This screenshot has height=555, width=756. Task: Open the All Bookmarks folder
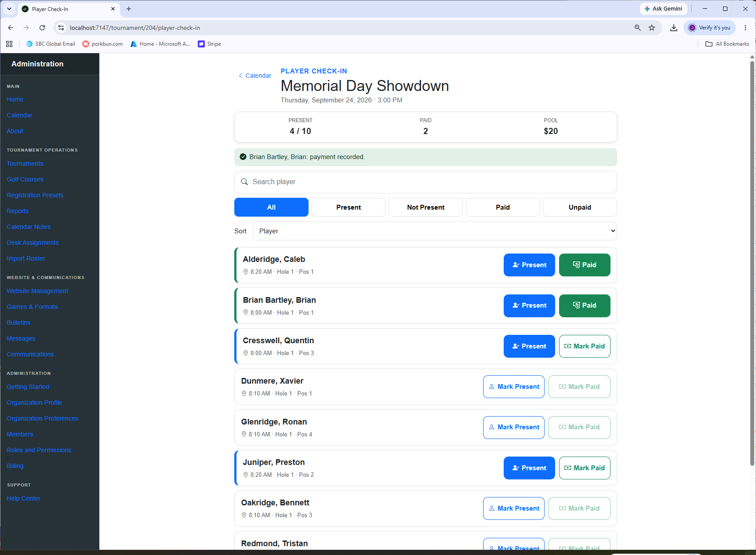click(x=727, y=44)
